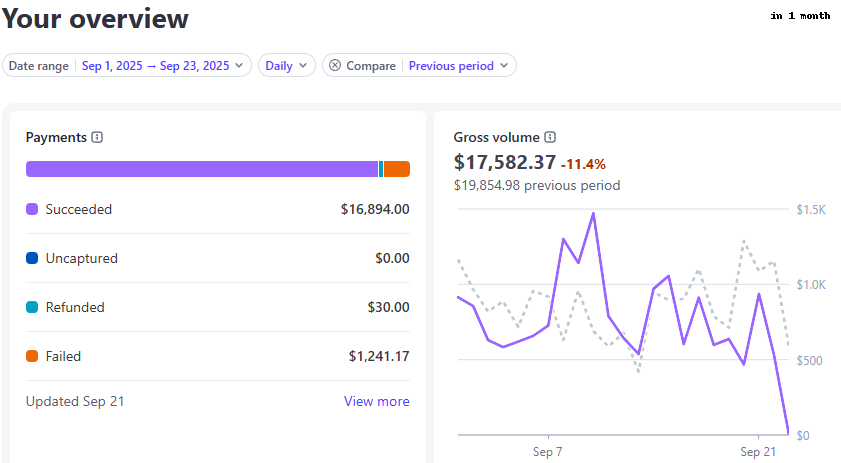This screenshot has height=463, width=841.
Task: Click the Gross volume info icon
Action: (550, 138)
